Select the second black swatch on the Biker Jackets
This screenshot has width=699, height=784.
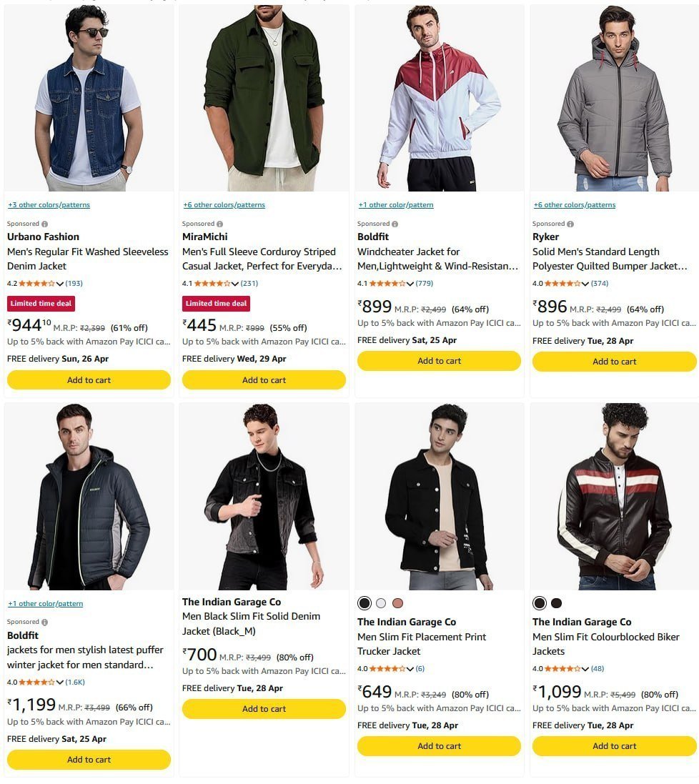pyautogui.click(x=556, y=603)
